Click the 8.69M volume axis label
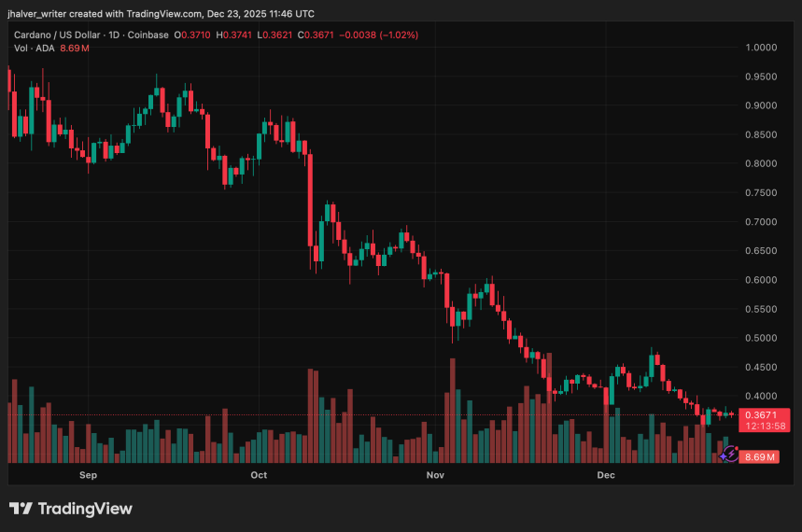The image size is (802, 532). click(x=760, y=457)
